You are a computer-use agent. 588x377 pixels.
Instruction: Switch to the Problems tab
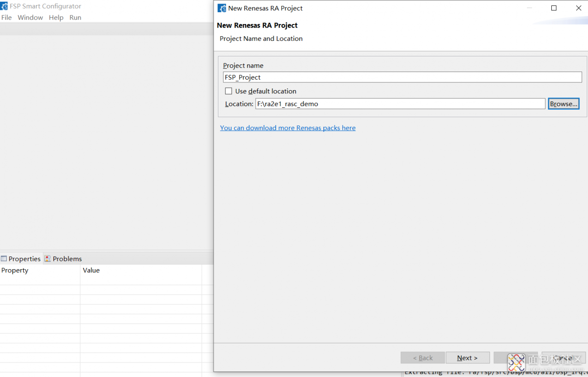[x=63, y=259]
